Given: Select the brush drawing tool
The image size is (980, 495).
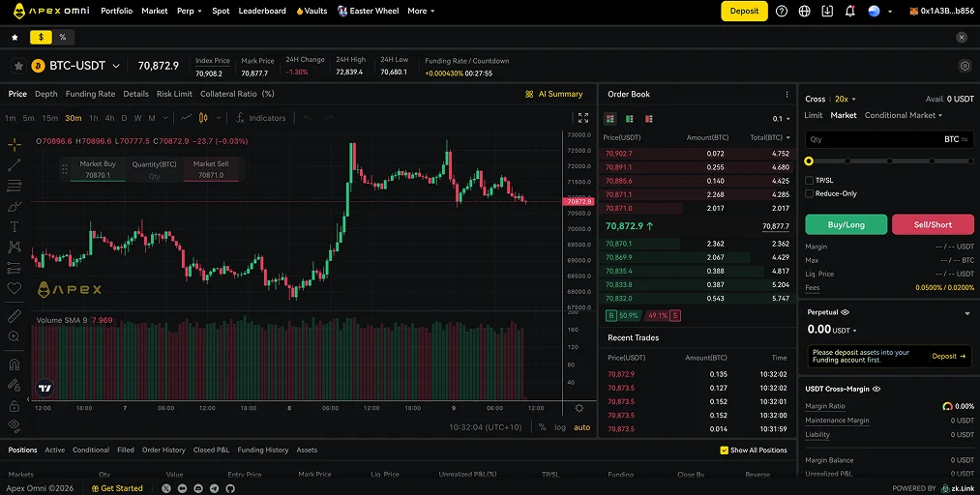Looking at the screenshot, I should (15, 206).
